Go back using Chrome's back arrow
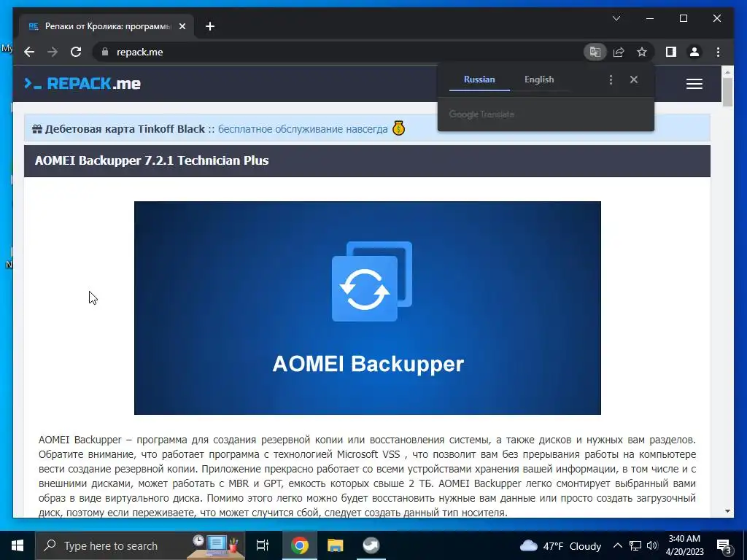The height and width of the screenshot is (560, 747). click(29, 52)
